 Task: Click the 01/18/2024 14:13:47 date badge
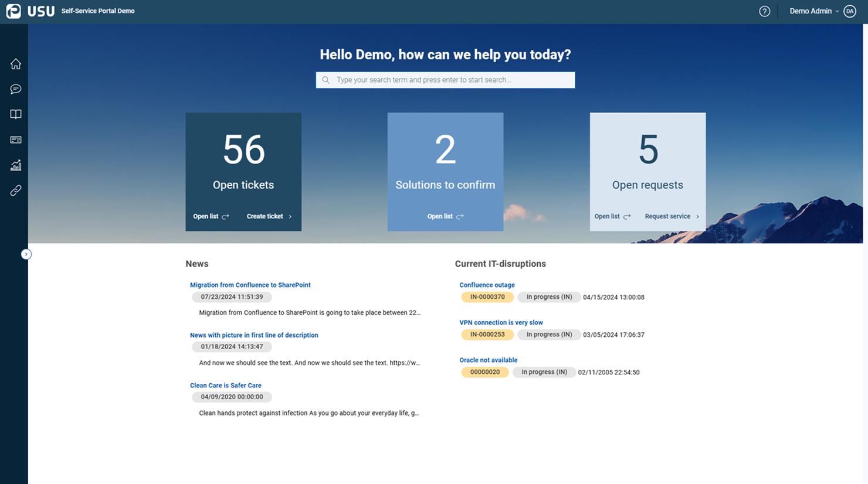point(232,347)
